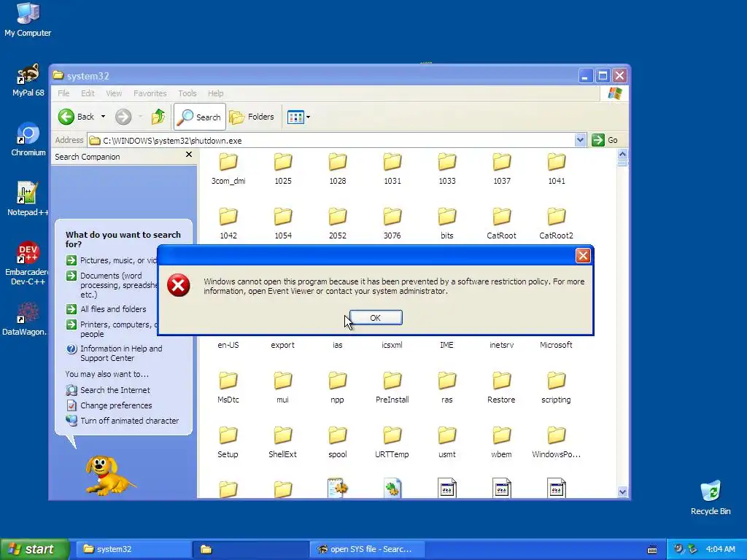747x560 pixels.
Task: Select the wbem folder
Action: coord(502,443)
